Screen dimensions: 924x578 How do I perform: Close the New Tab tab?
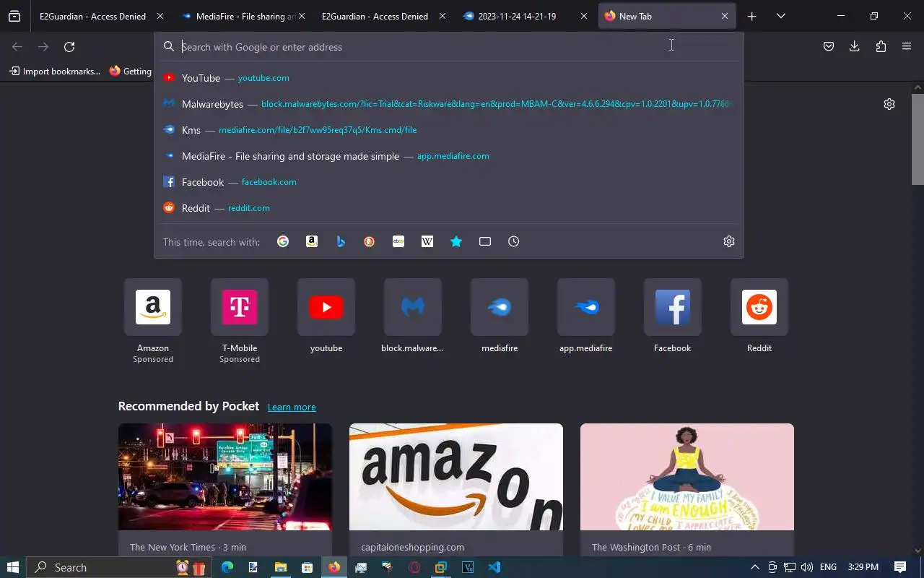click(725, 16)
